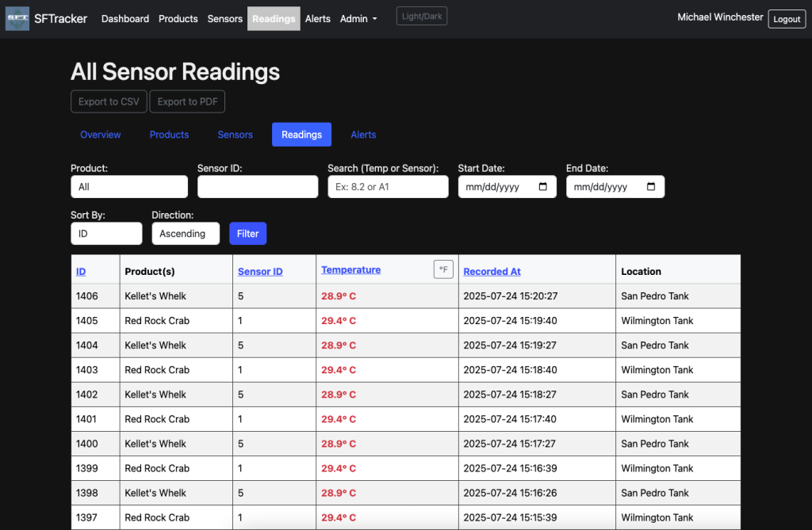Click the SFTracker logo icon
Viewport: 812px width, 530px height.
[17, 19]
